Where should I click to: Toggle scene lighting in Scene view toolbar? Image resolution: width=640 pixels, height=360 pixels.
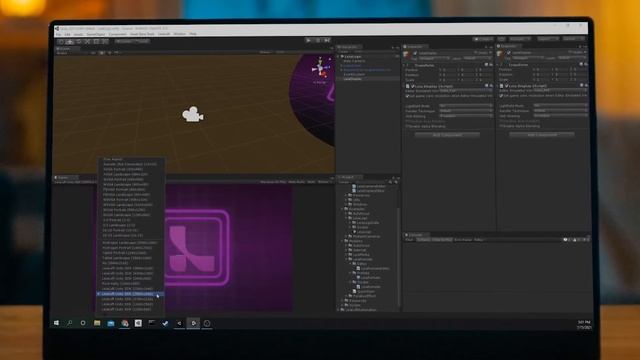click(102, 53)
